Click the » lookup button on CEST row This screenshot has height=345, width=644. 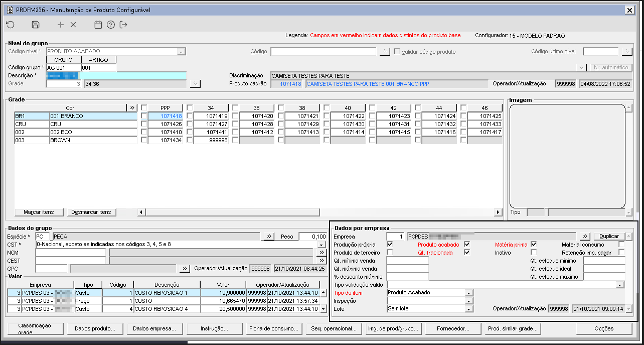click(321, 261)
